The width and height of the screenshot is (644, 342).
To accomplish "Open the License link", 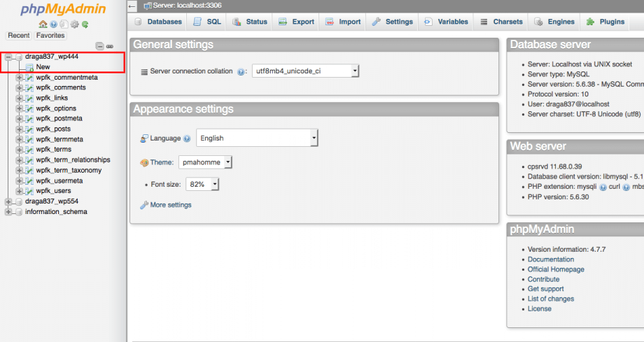I will point(540,308).
